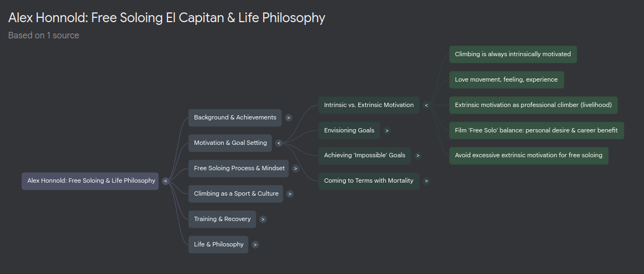Click the 'Extrinsic motivation as professional climber' node

533,105
